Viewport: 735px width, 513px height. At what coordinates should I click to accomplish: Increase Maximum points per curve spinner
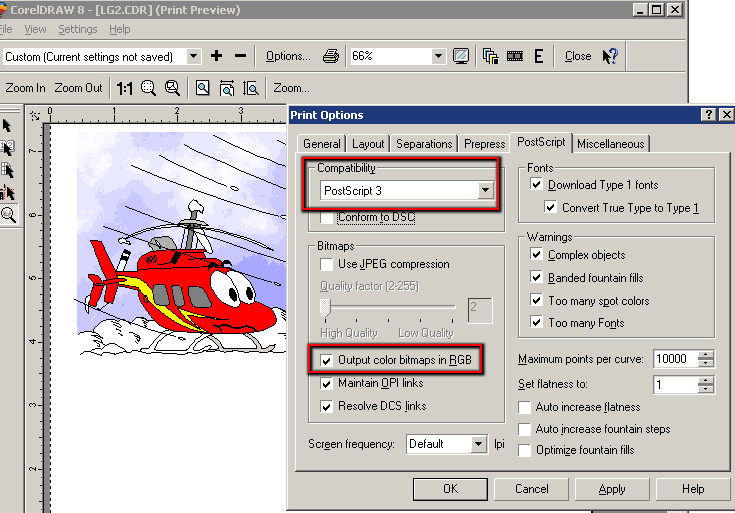[705, 354]
